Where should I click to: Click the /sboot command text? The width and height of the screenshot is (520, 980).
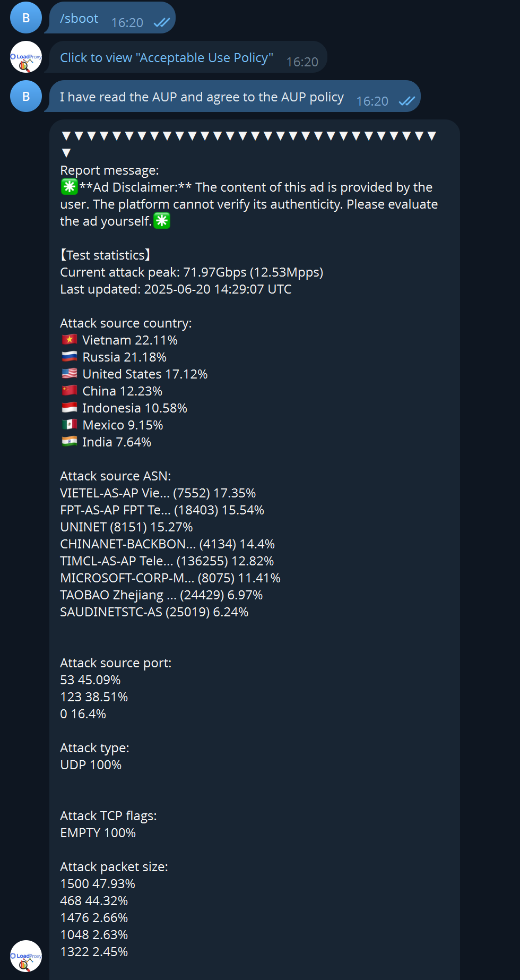79,19
